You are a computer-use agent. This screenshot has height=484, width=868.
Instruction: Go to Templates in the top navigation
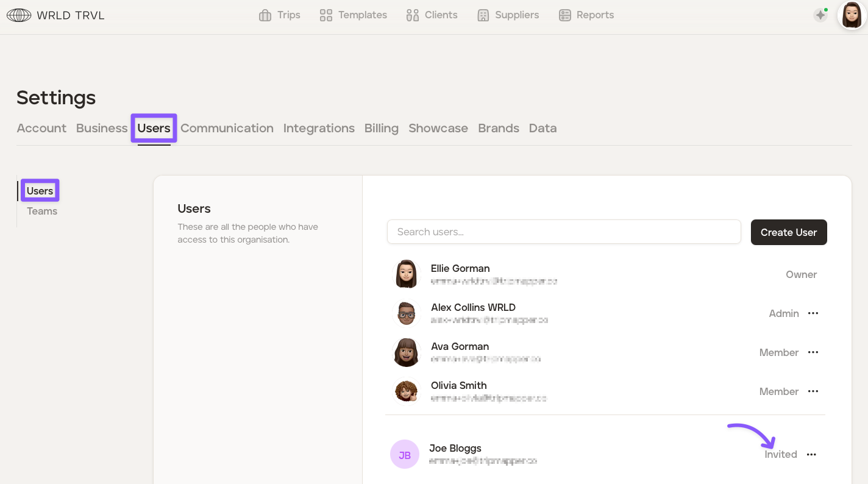[x=354, y=15]
